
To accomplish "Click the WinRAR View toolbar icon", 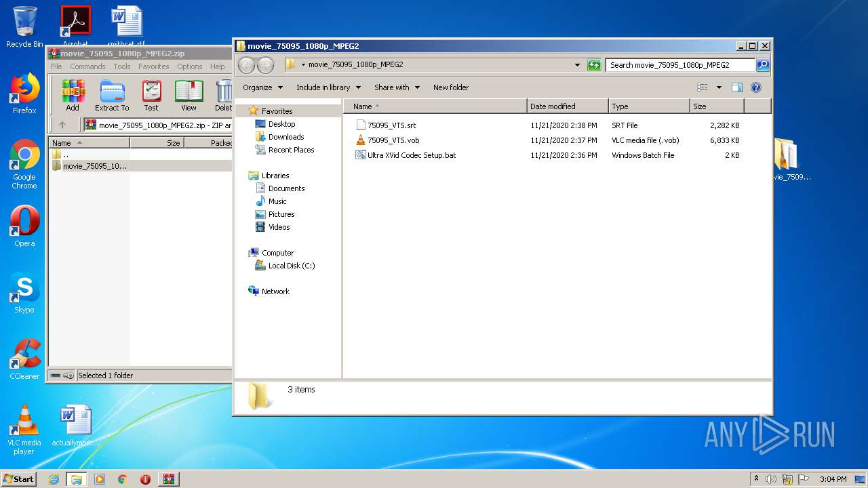I will [x=189, y=96].
